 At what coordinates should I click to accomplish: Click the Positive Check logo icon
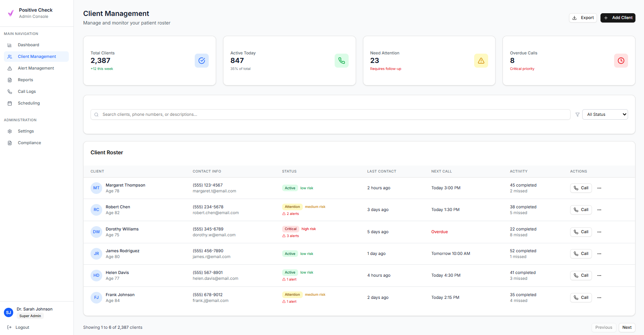tap(11, 13)
